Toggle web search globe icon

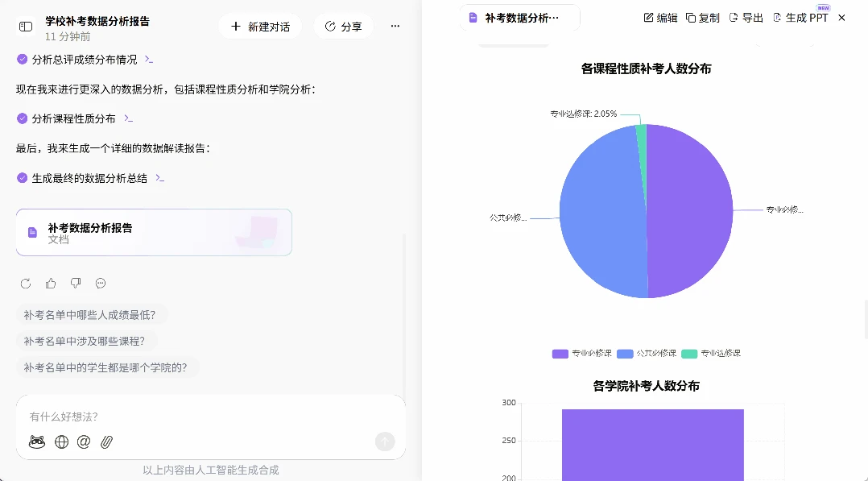point(61,442)
